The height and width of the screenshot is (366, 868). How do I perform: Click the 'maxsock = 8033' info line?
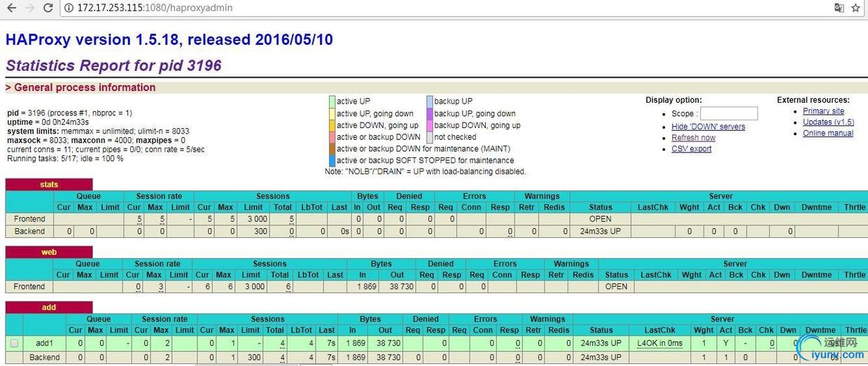tap(96, 140)
